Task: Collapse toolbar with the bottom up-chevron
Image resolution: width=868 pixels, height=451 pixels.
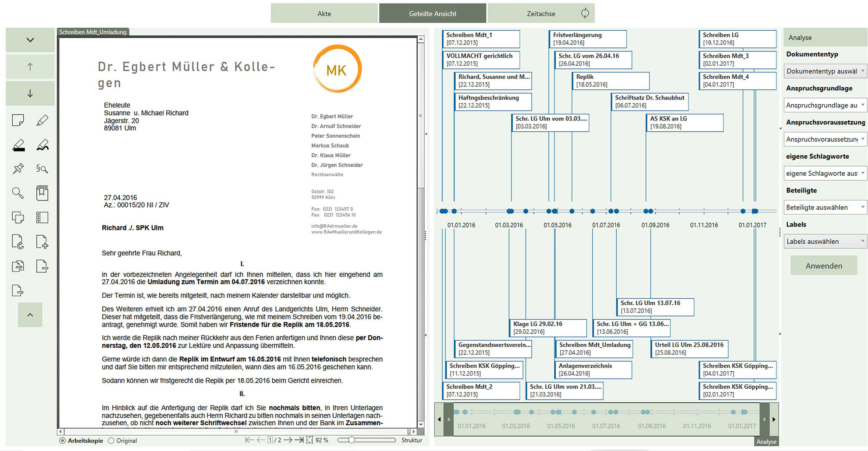Action: [30, 315]
